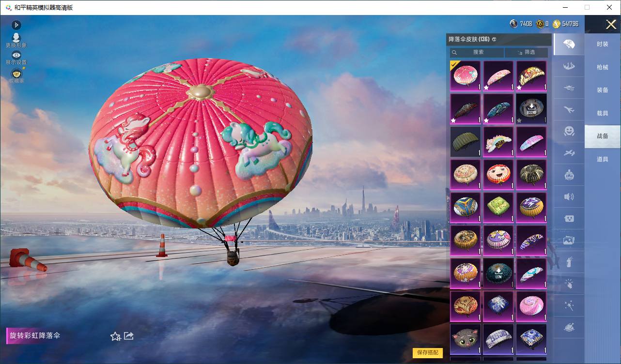Switch to the 道具 tab
Screen dimensions: 621x364
click(603, 159)
